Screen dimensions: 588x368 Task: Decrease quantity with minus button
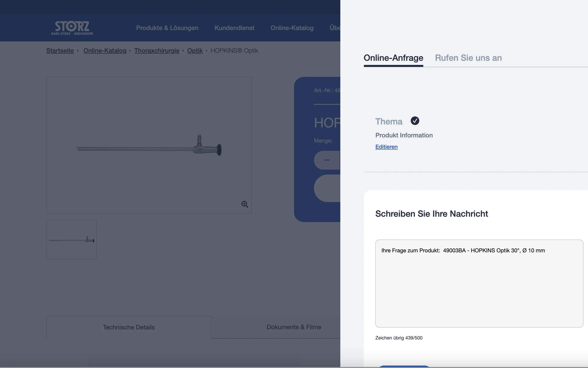(x=327, y=160)
